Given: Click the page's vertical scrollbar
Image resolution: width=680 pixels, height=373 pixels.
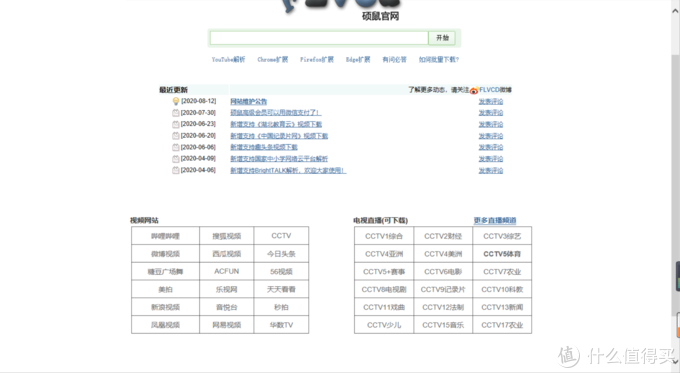Looking at the screenshot, I should [676, 186].
